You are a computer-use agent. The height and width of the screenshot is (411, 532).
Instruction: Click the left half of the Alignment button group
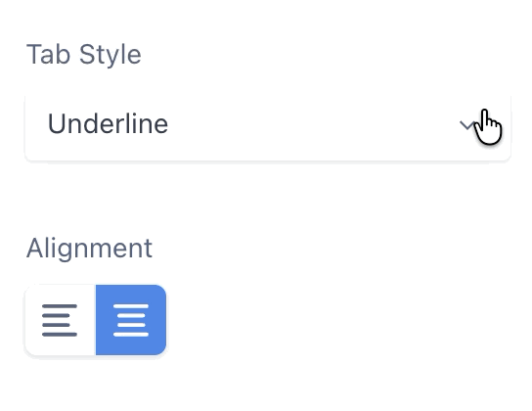click(61, 320)
